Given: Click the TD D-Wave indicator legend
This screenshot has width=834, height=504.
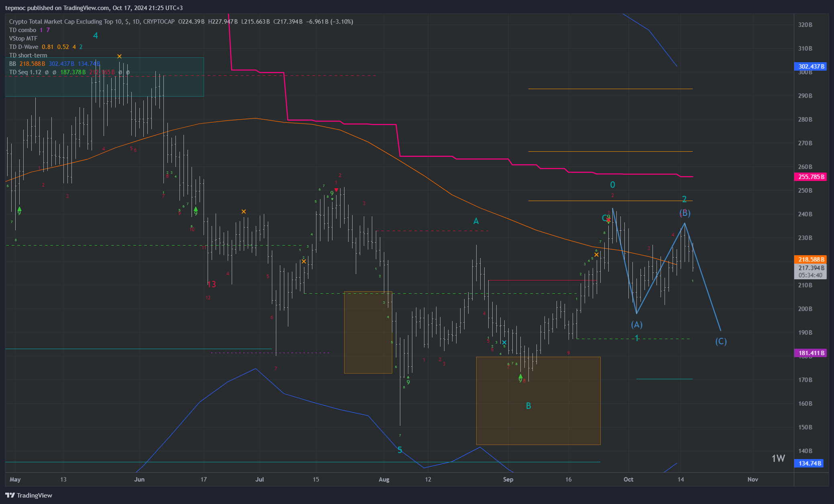Looking at the screenshot, I should (x=46, y=47).
